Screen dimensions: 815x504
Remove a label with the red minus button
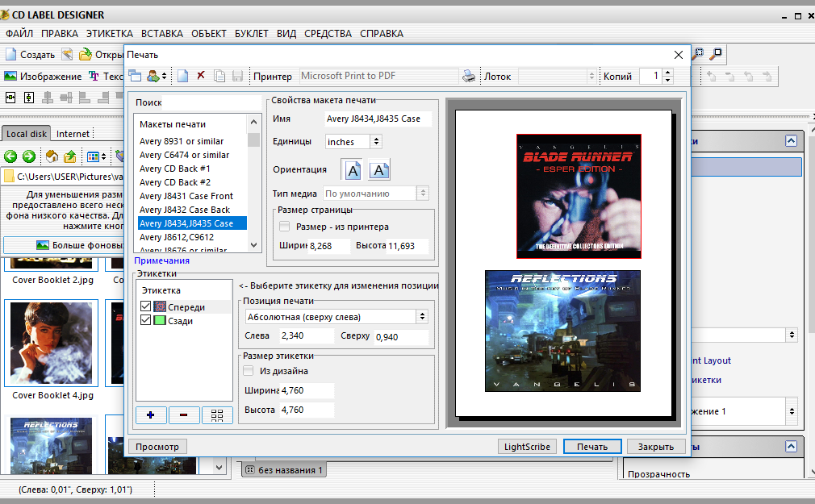click(x=183, y=414)
